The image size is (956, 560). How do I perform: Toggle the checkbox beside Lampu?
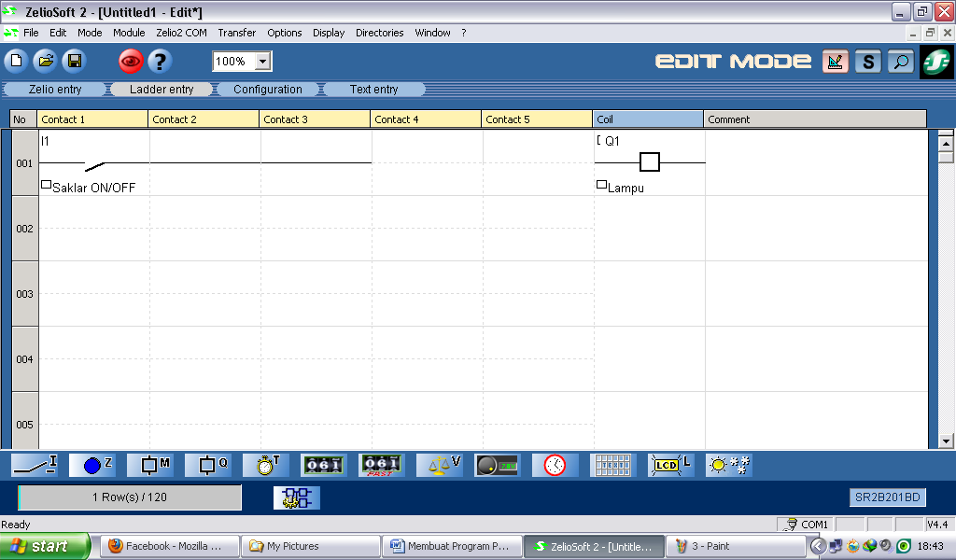[602, 183]
